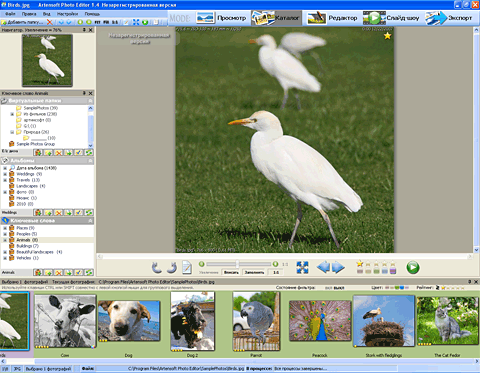The height and width of the screenshot is (373, 480).
Task: Click the delete icon in virtual folders toolbar
Action: 58,153
